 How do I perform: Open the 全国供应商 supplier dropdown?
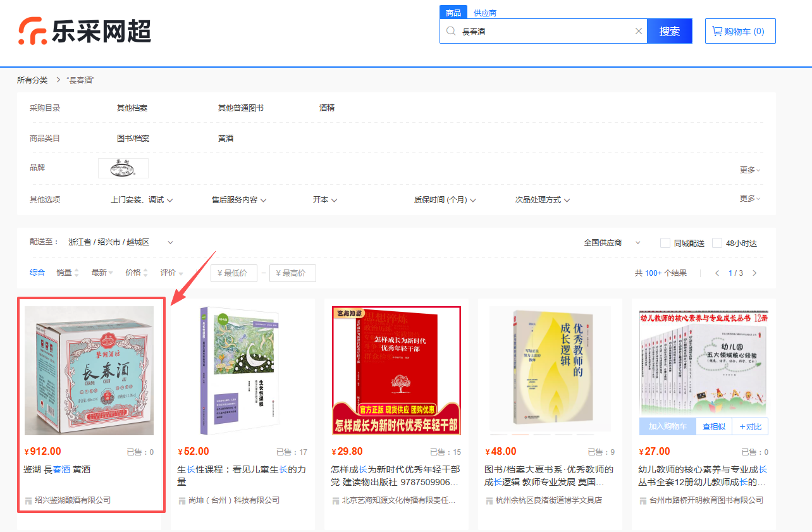tap(612, 243)
